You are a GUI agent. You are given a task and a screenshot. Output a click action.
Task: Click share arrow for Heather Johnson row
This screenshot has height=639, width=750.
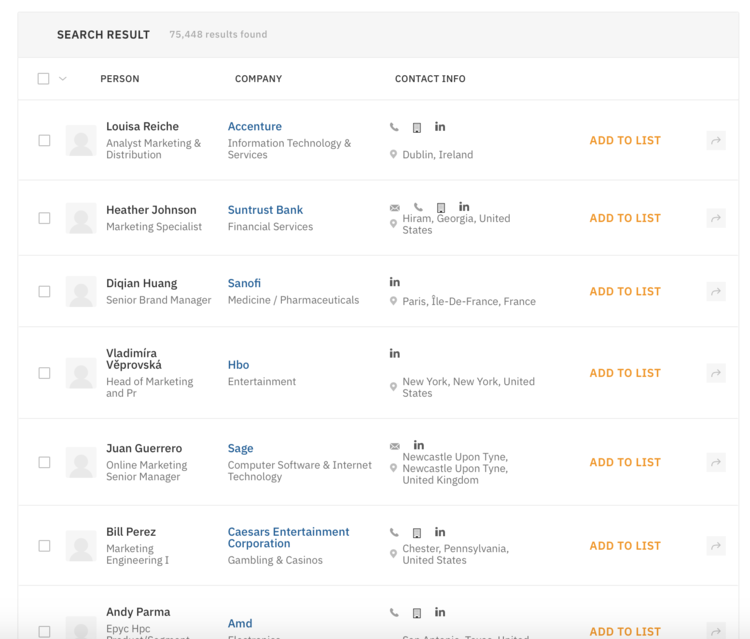pyautogui.click(x=716, y=218)
